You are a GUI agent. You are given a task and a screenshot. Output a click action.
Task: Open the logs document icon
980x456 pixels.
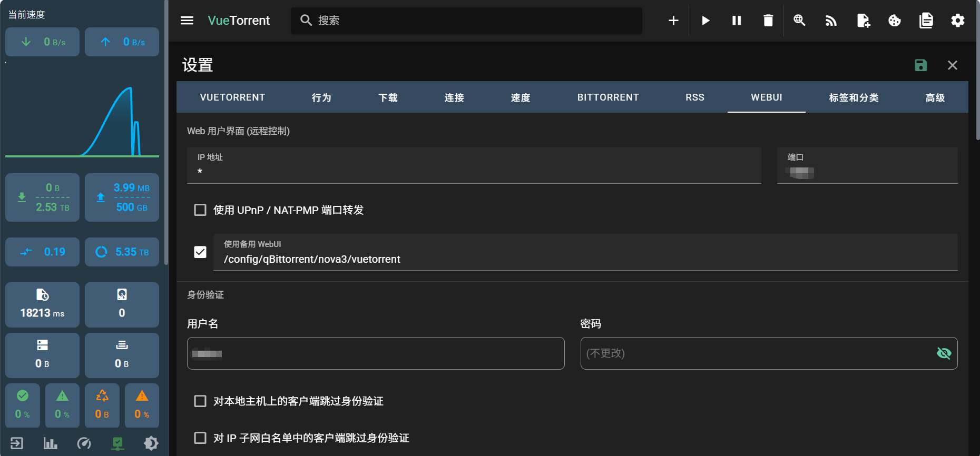[926, 21]
